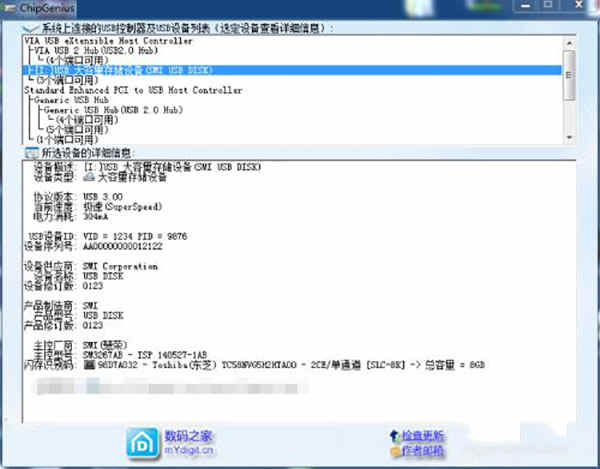Click the mass storage device type icon
Screen dimensions: 600x469
[x=89, y=177]
